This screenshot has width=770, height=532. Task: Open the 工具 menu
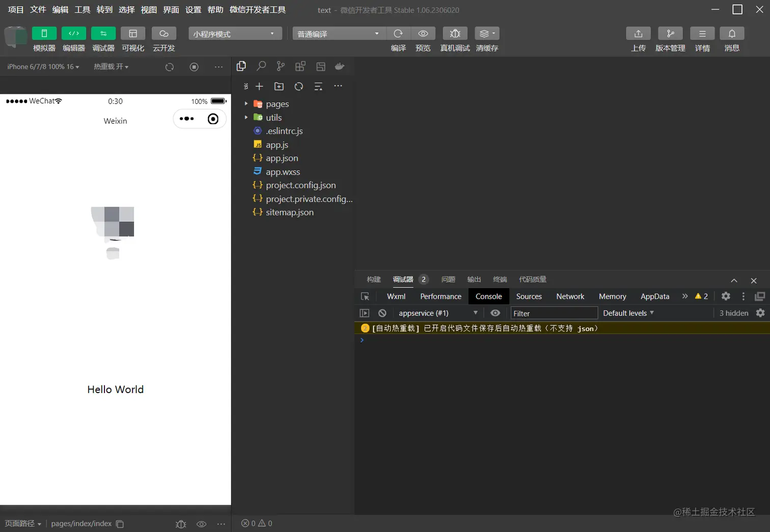coord(82,10)
